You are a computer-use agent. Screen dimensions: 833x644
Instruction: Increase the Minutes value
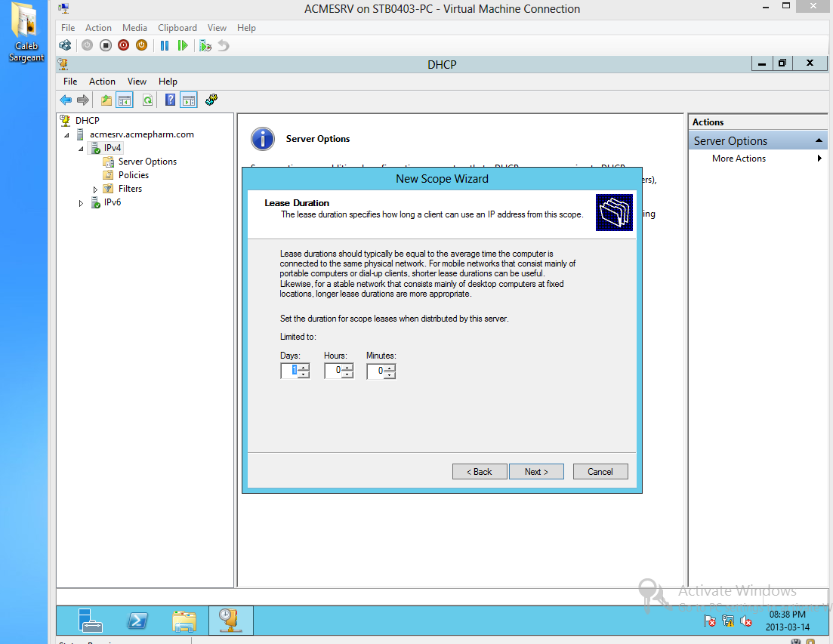pyautogui.click(x=390, y=368)
